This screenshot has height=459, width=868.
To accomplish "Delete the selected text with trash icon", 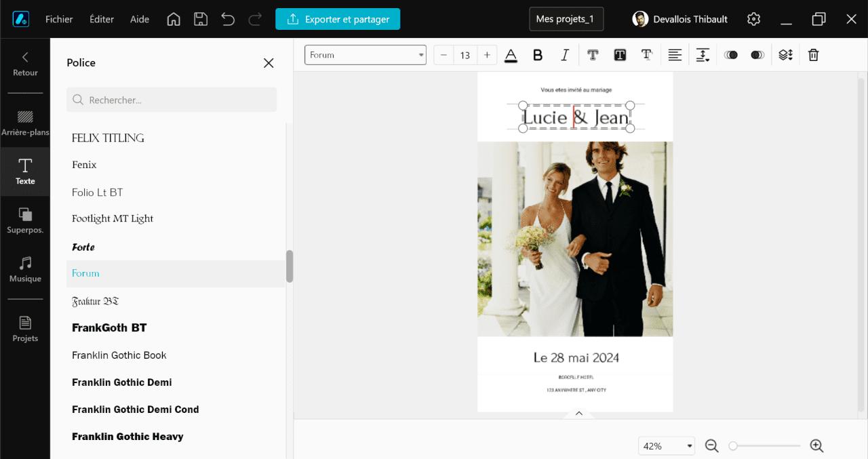I will point(814,56).
